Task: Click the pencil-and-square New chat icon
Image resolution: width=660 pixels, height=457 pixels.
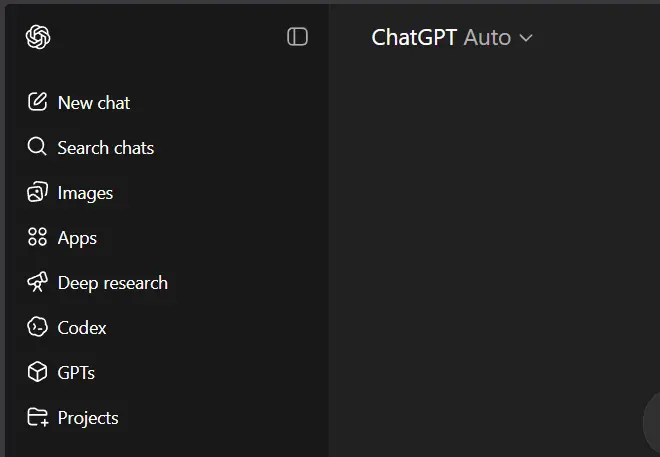Action: pyautogui.click(x=37, y=102)
